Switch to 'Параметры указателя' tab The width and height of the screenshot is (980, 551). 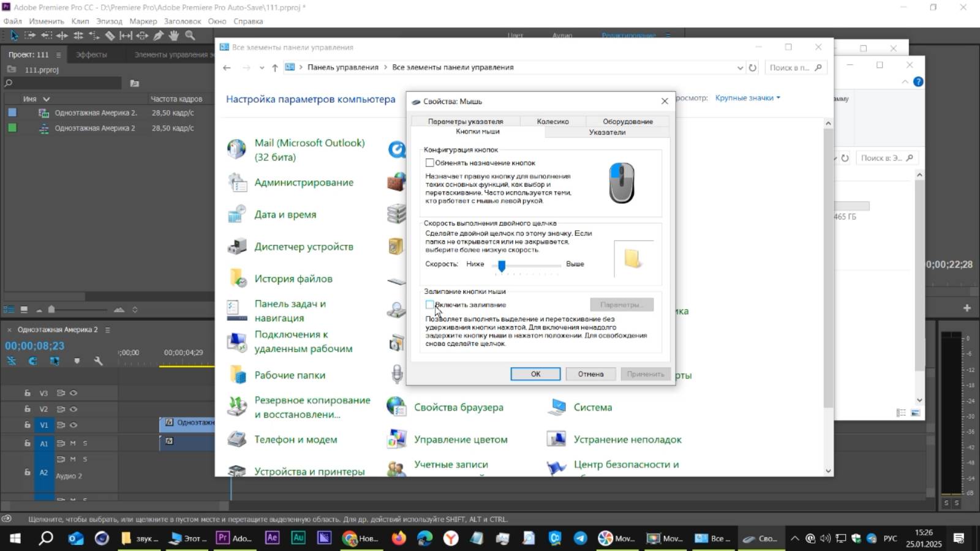466,121
